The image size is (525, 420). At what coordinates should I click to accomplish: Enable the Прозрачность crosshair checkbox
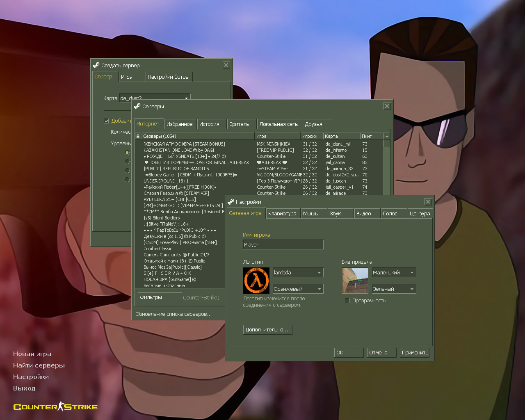tap(347, 301)
